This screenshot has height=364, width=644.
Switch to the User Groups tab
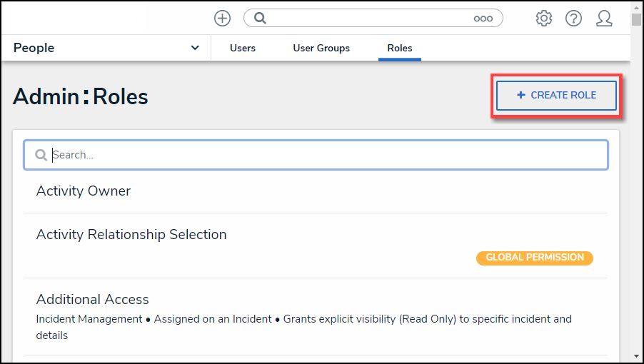point(321,49)
